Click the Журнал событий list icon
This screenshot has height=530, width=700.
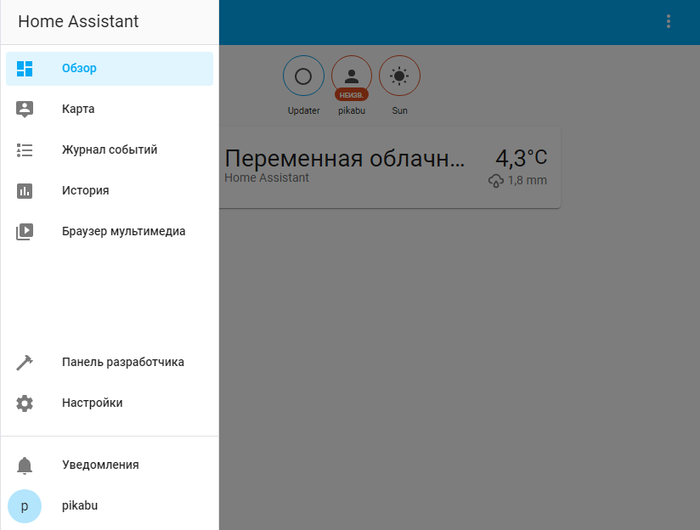point(25,150)
